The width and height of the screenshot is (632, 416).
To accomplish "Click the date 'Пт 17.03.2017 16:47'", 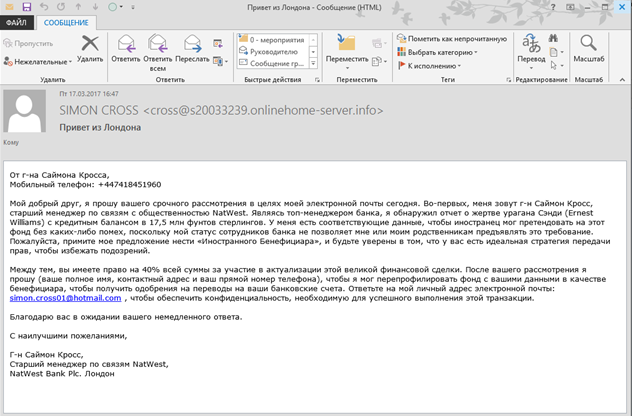I will tap(89, 94).
